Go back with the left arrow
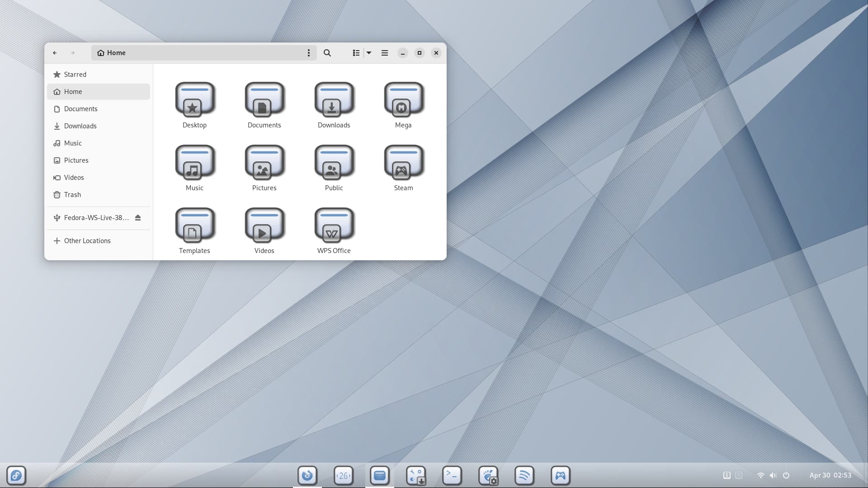The image size is (868, 488). click(55, 53)
